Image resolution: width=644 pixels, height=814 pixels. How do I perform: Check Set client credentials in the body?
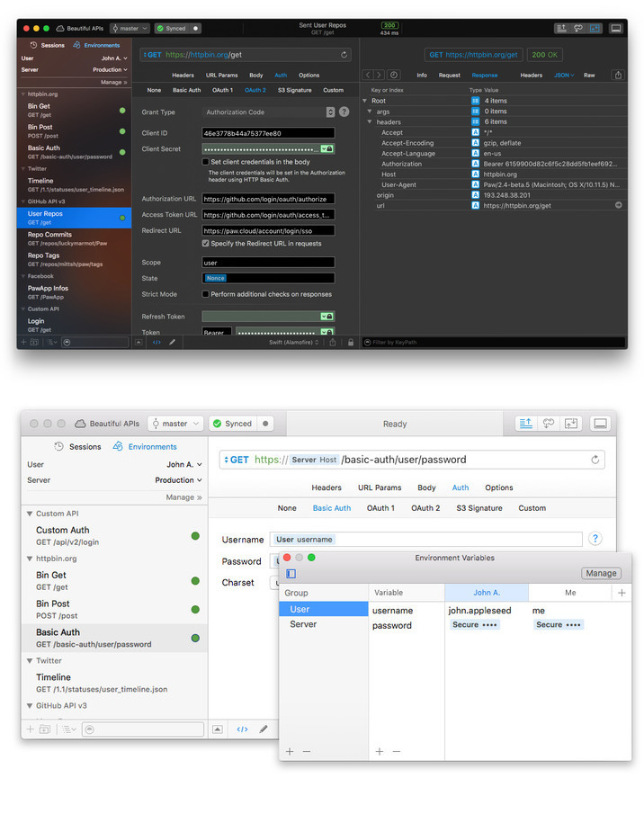tap(205, 161)
